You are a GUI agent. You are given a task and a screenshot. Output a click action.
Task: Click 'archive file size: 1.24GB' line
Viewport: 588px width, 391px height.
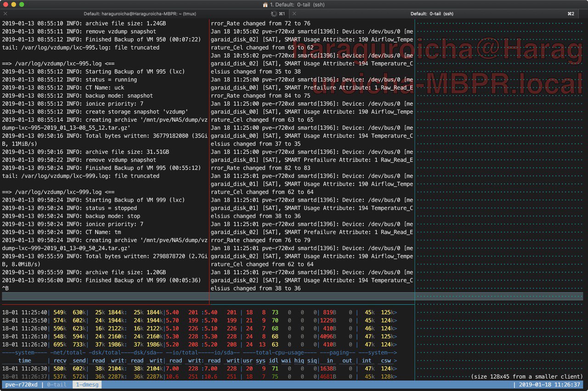tap(84, 23)
